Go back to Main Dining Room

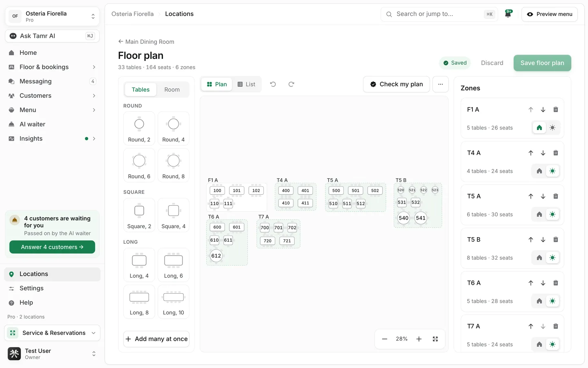146,42
